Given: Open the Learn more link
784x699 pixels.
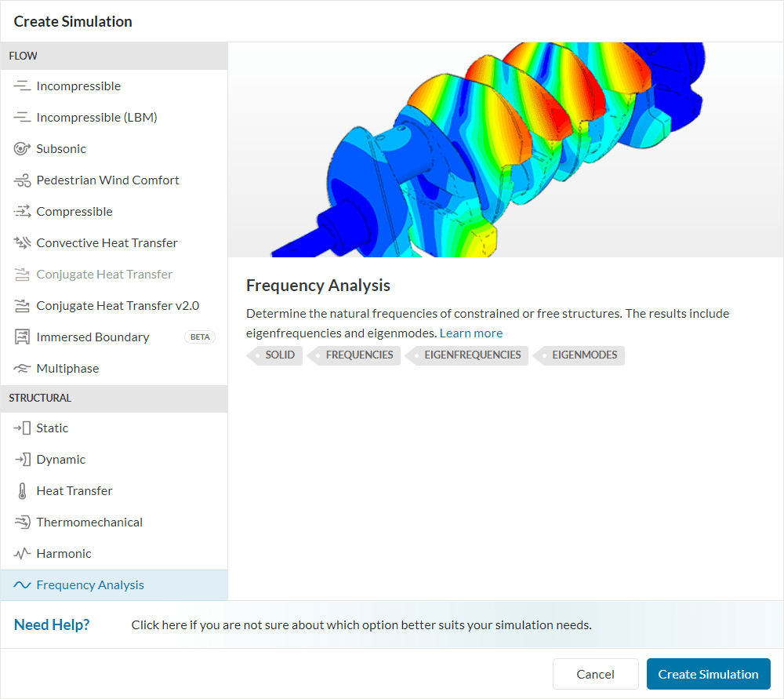Looking at the screenshot, I should click(x=470, y=333).
